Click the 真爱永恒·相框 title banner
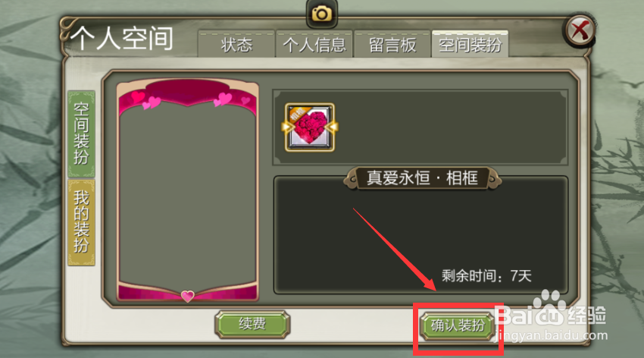This screenshot has height=358, width=644. pyautogui.click(x=422, y=178)
